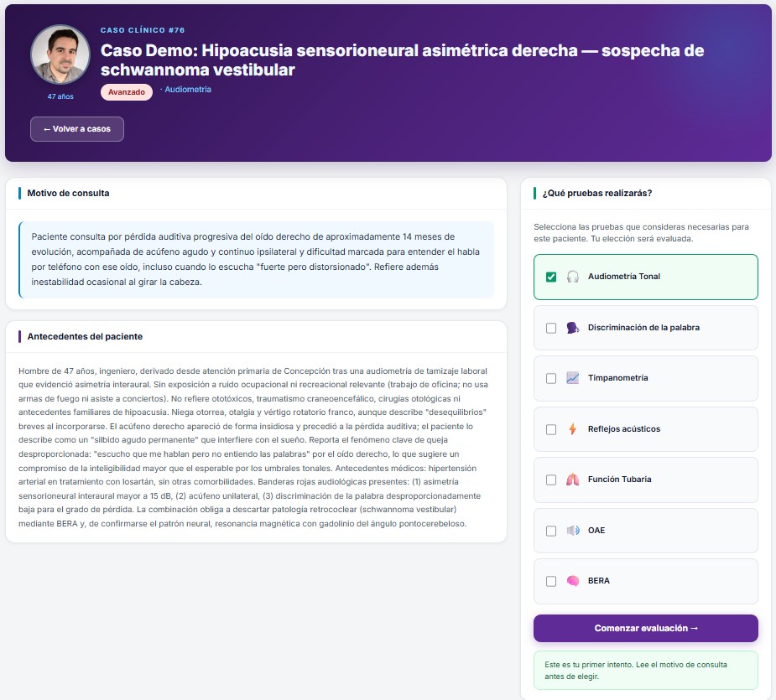Uncheck the Audiometría Tonal checkbox
The width and height of the screenshot is (776, 700).
[x=551, y=277]
